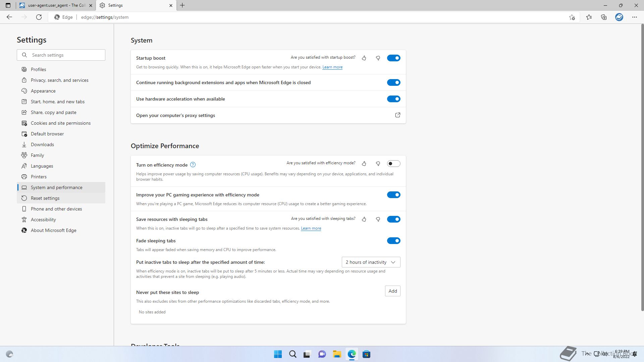Open Downloads settings
Screen dimensions: 644x362
(61, 144)
